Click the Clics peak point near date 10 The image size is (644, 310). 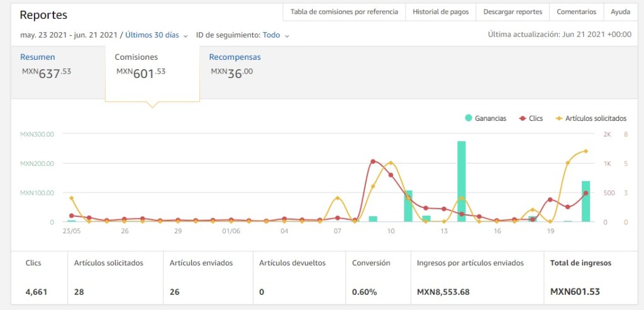click(373, 162)
